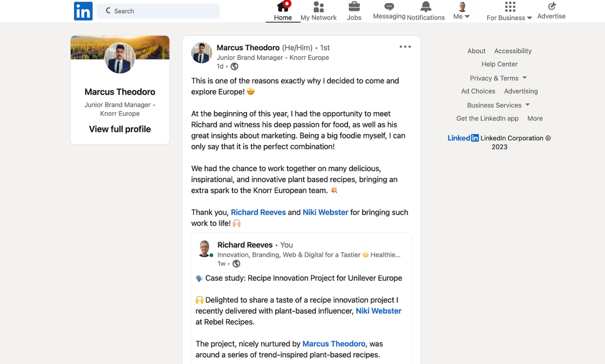Viewport: 605px width, 364px height.
Task: Focus the Search input field
Action: (158, 11)
